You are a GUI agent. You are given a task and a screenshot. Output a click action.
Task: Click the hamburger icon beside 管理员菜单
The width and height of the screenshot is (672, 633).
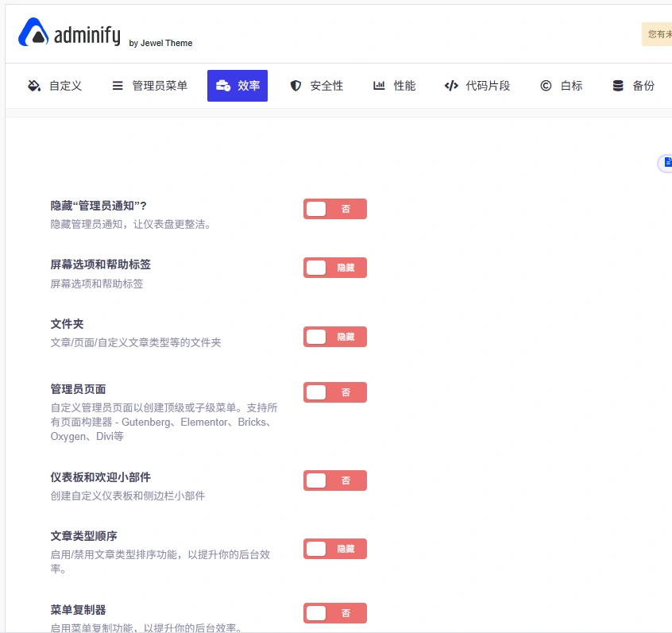coord(115,86)
